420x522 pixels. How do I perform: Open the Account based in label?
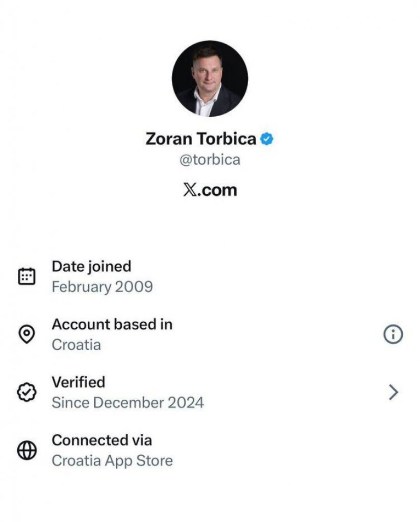pyautogui.click(x=112, y=324)
